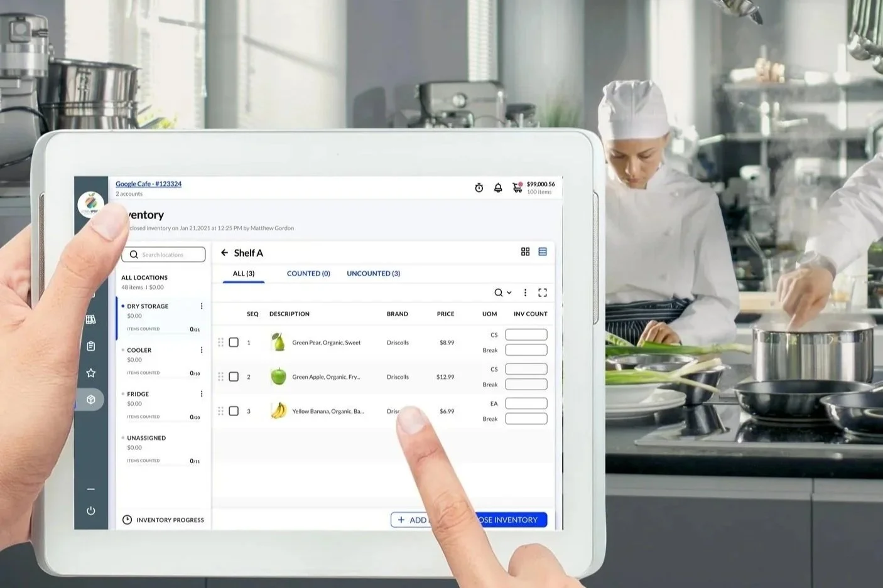Open Google Cafe - #123324 link
Screen dimensions: 883x588
tap(148, 184)
